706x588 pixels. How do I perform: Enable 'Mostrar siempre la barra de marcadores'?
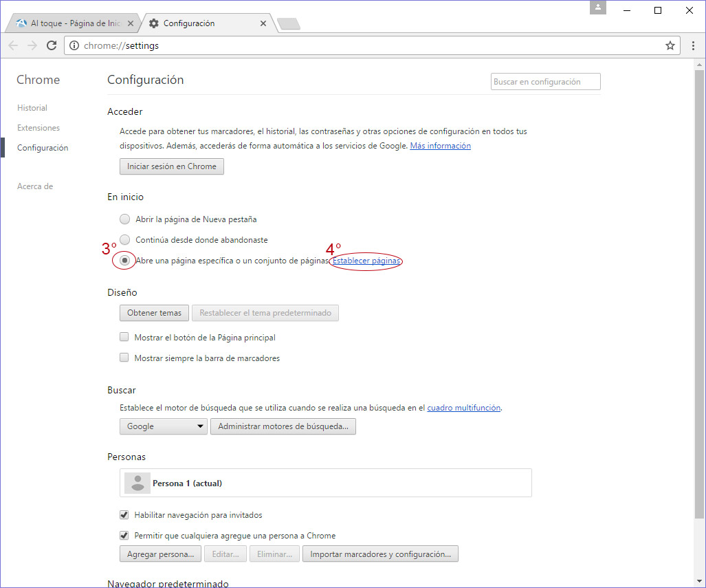[x=124, y=358]
